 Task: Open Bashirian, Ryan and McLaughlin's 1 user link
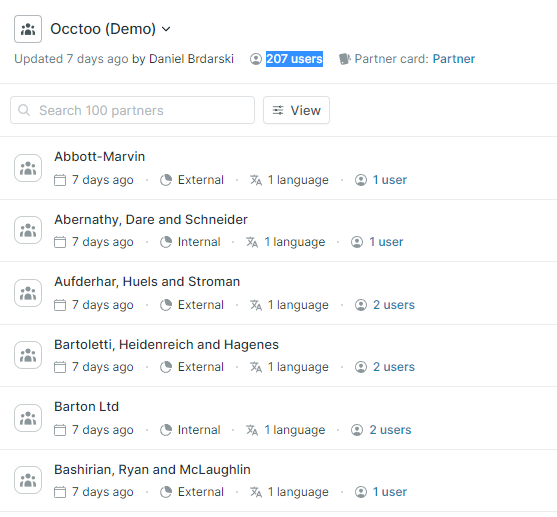390,492
